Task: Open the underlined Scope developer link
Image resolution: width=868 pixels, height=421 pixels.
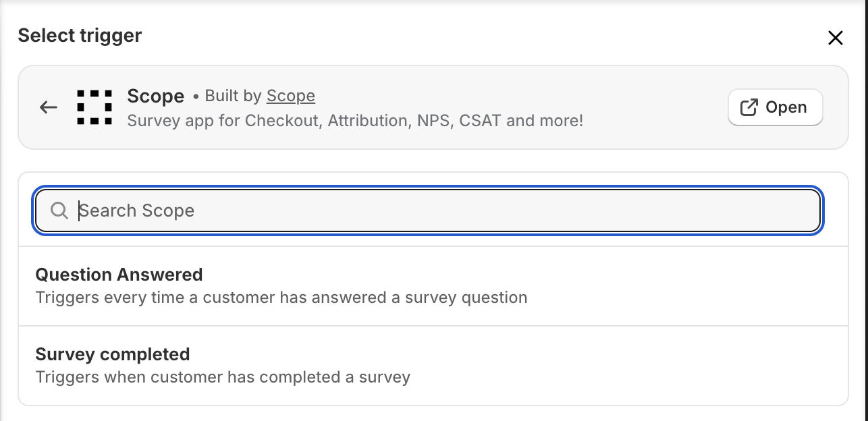Action: click(x=290, y=96)
